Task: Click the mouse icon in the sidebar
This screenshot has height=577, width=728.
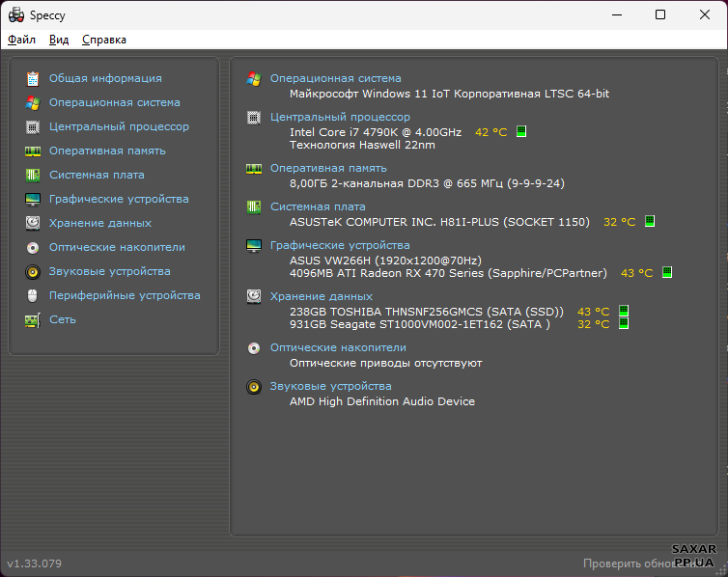Action: [x=33, y=295]
